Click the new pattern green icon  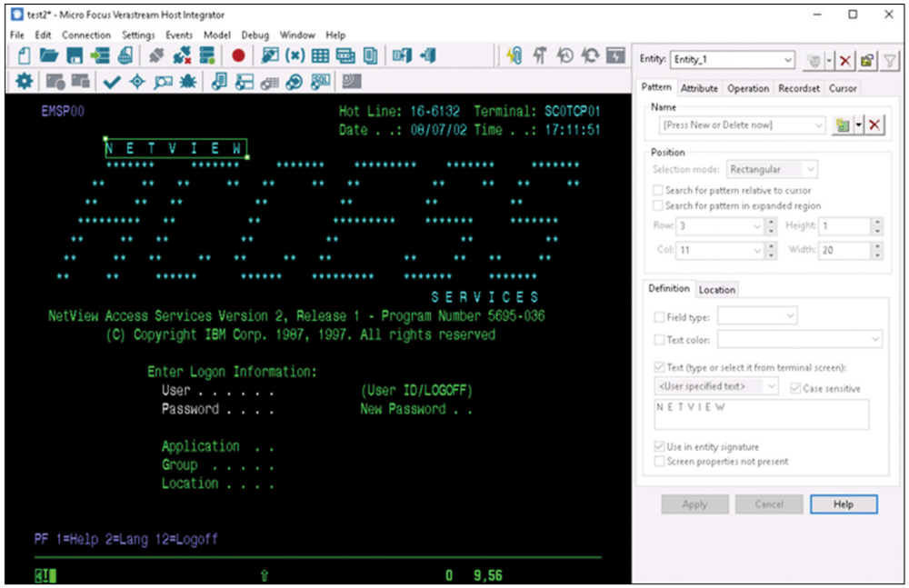[x=843, y=125]
